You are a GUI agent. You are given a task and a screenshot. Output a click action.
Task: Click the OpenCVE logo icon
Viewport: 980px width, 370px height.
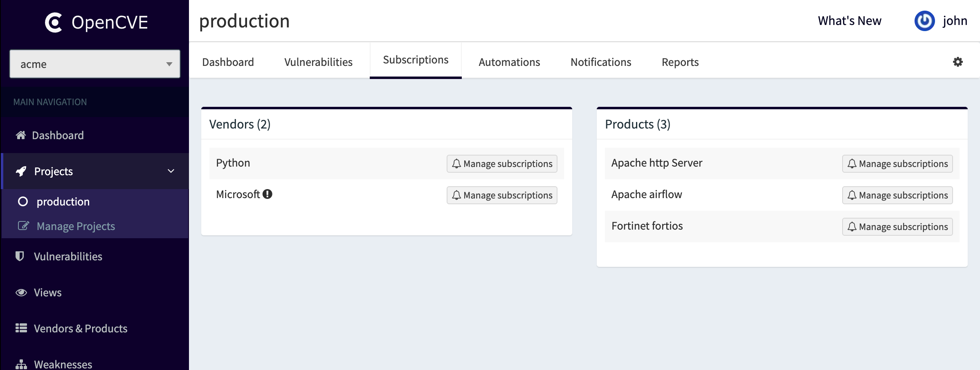[x=54, y=23]
